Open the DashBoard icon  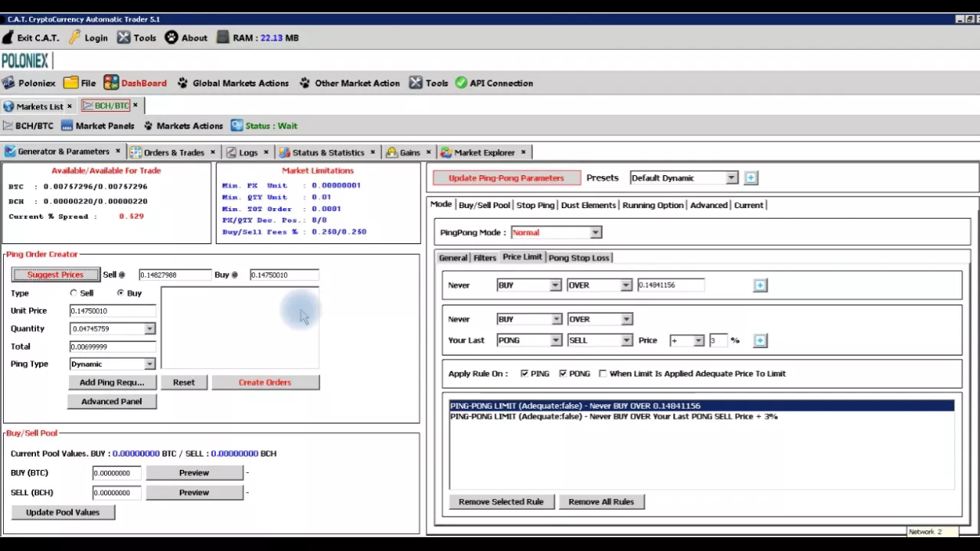coord(111,83)
